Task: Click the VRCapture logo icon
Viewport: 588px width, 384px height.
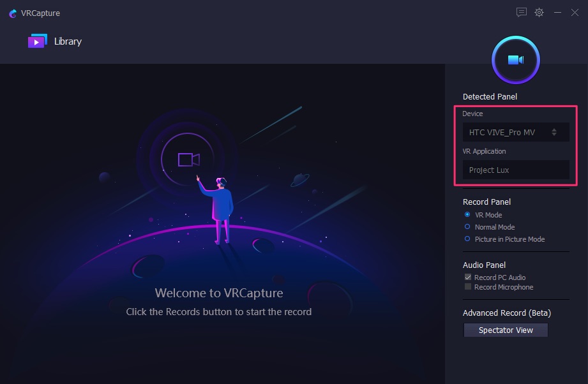Action: pyautogui.click(x=13, y=13)
